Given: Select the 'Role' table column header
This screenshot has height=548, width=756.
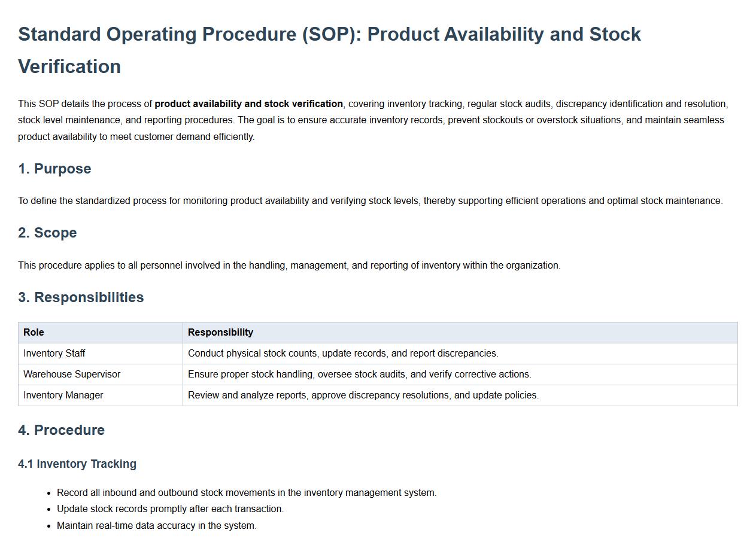Looking at the screenshot, I should (x=34, y=333).
